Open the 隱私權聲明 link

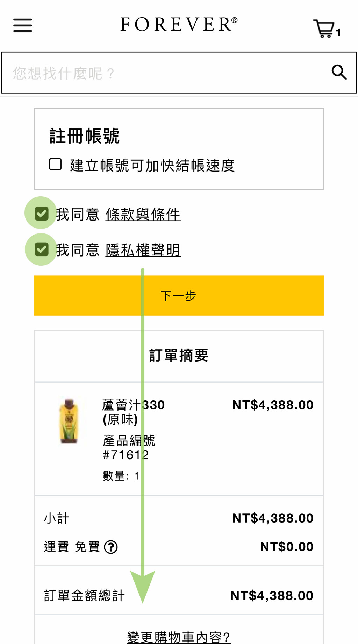pyautogui.click(x=143, y=250)
